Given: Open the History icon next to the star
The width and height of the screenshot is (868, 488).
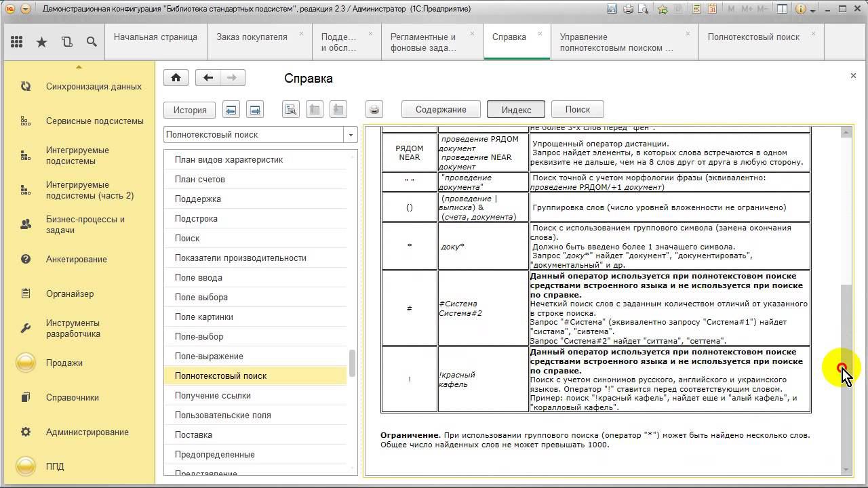Looking at the screenshot, I should point(66,42).
